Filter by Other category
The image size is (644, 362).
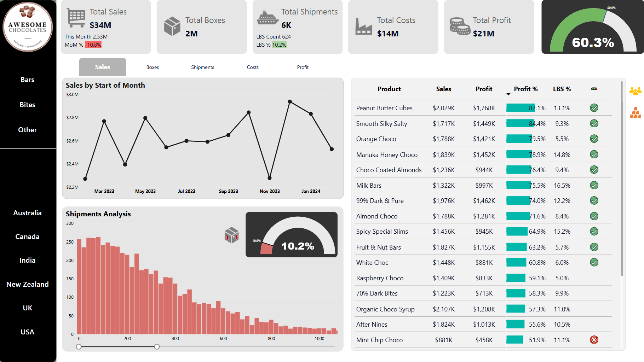[x=27, y=130]
